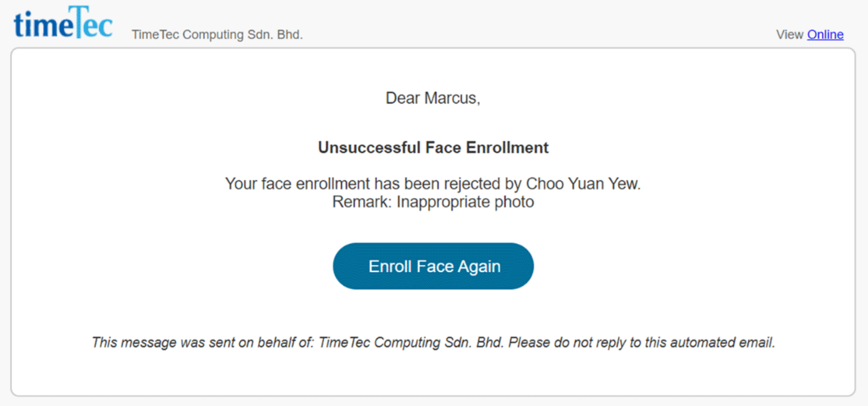This screenshot has height=406, width=868.
Task: Select the TimeTec Computing Sdn. Bhd. header text
Action: click(x=217, y=35)
